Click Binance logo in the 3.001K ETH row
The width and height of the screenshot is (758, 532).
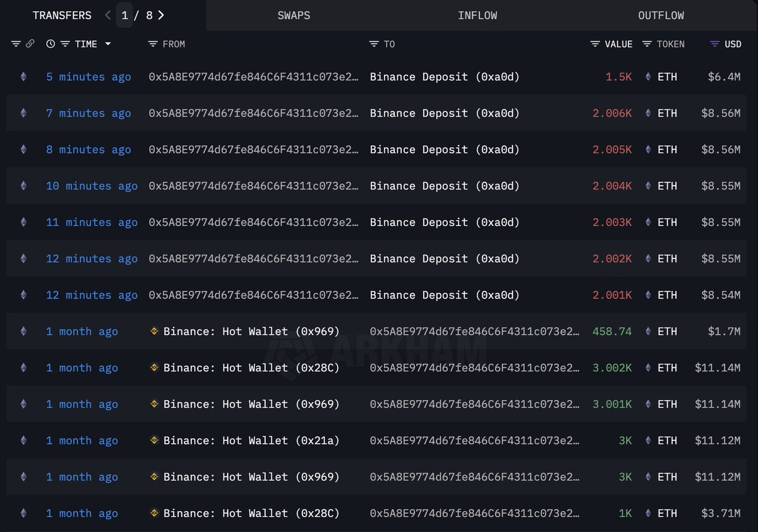click(154, 405)
